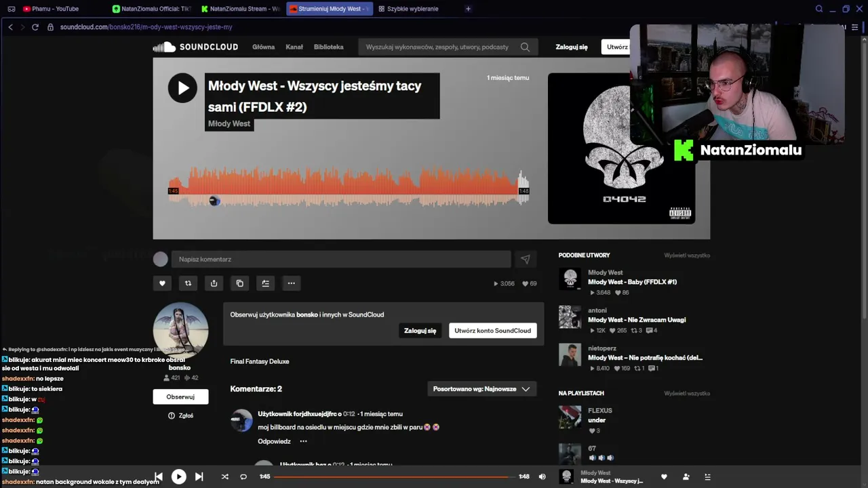Image resolution: width=868 pixels, height=488 pixels.
Task: Mute audio with the volume speaker icon
Action: [x=542, y=476]
